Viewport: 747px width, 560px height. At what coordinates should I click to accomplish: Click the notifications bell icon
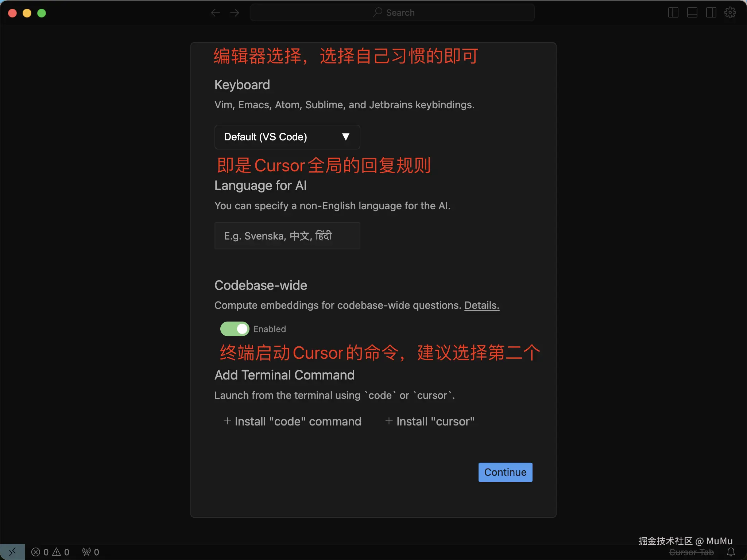coord(731,552)
